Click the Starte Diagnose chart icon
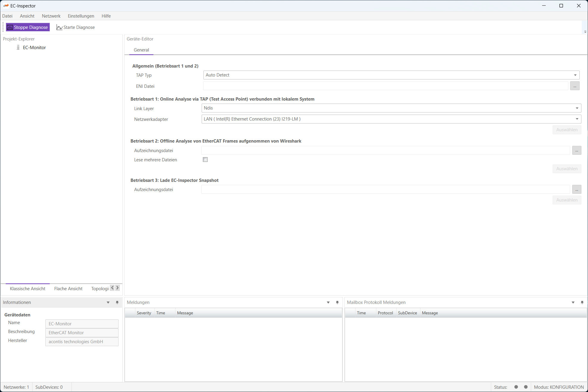 [59, 27]
